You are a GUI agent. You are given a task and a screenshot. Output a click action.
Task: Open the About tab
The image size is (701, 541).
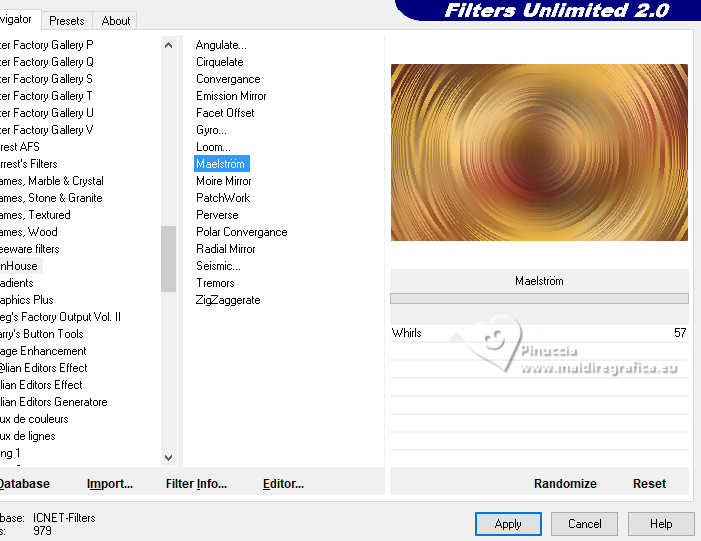pos(116,21)
